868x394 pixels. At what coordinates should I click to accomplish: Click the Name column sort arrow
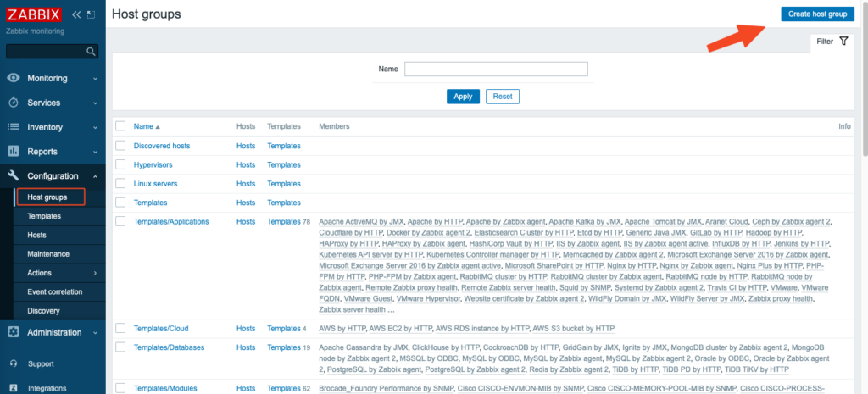(158, 127)
